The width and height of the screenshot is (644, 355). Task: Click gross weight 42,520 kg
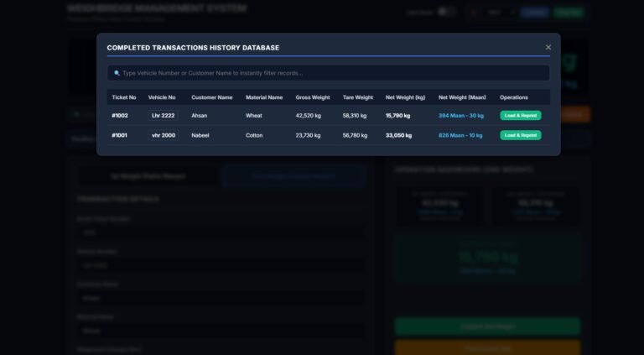[309, 116]
